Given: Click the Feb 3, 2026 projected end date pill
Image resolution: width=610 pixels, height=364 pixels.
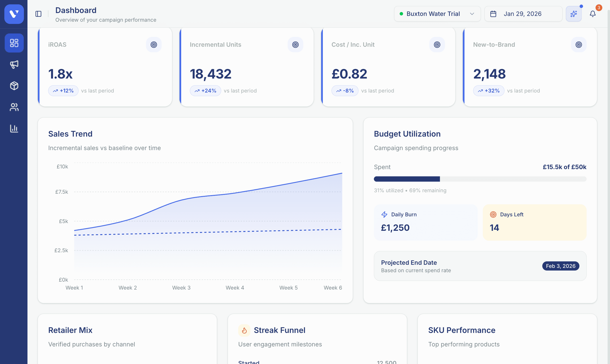Looking at the screenshot, I should [561, 266].
